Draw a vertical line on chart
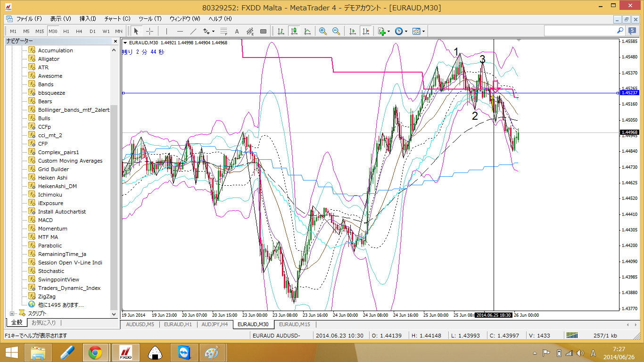The width and height of the screenshot is (644, 362). click(166, 31)
